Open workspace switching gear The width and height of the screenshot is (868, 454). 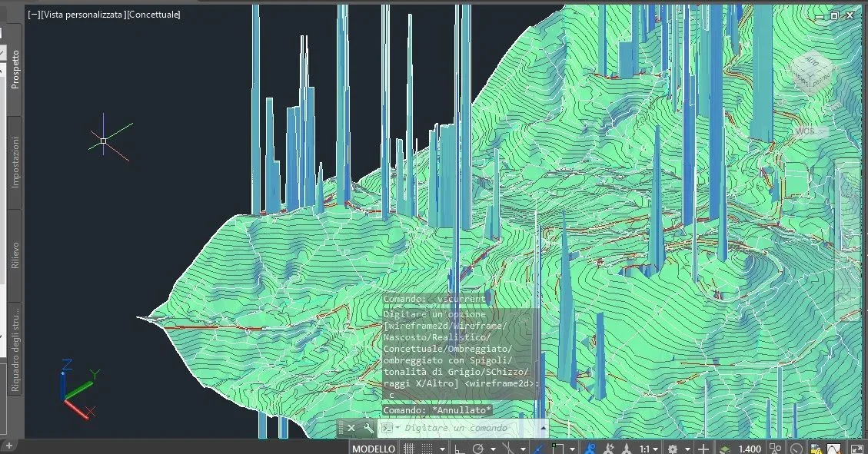tap(673, 449)
